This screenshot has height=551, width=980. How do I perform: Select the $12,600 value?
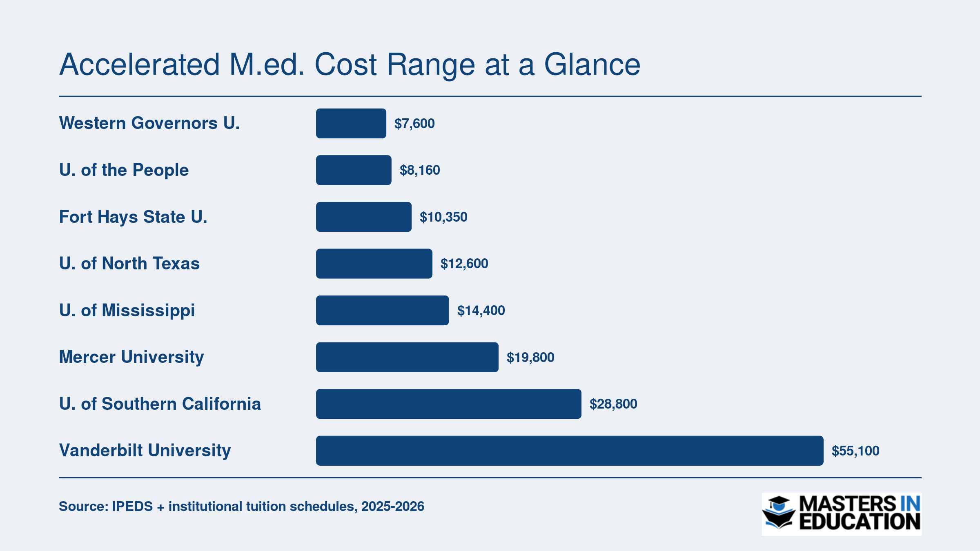click(x=464, y=264)
